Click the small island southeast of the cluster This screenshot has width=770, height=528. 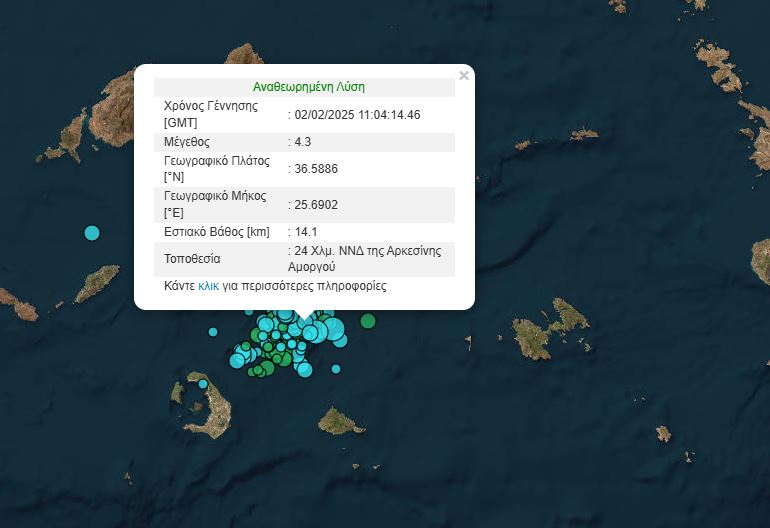[x=340, y=421]
